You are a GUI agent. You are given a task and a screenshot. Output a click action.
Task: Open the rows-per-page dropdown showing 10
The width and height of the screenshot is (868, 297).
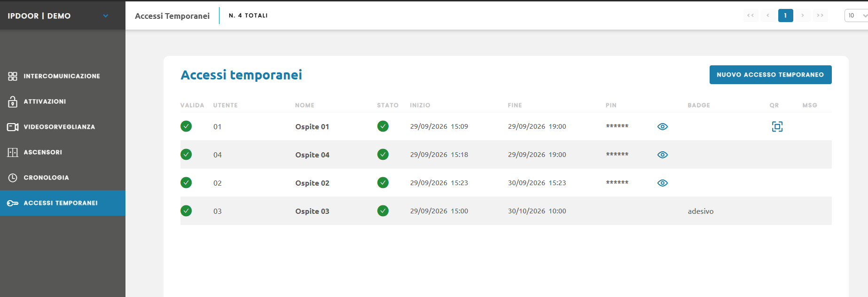856,16
